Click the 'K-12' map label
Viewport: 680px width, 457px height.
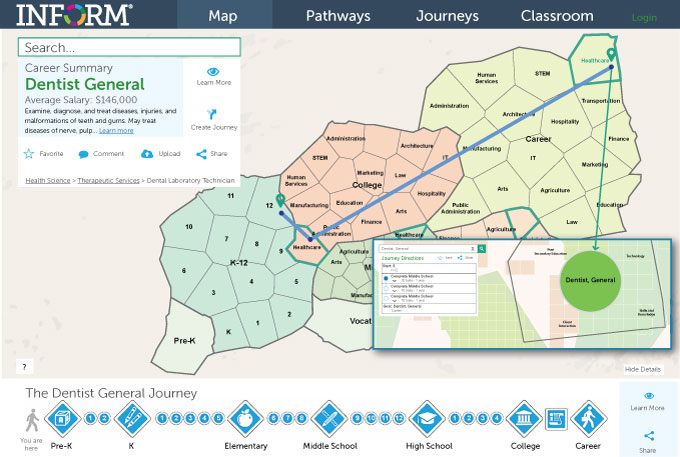click(x=239, y=263)
